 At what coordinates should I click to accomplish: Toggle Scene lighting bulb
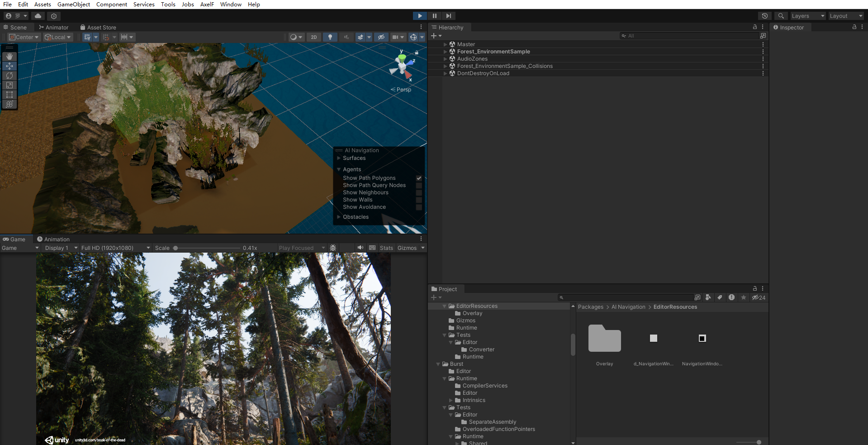pyautogui.click(x=330, y=37)
